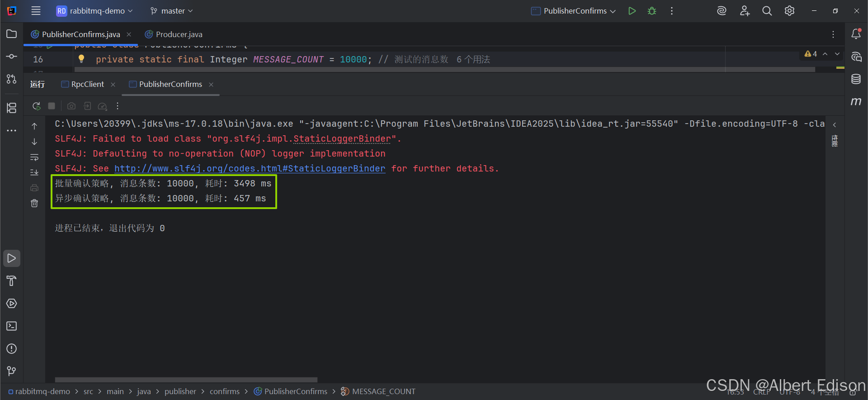Open the Terminal tool window icon
Screen dimensions: 868x400
[x=12, y=326]
